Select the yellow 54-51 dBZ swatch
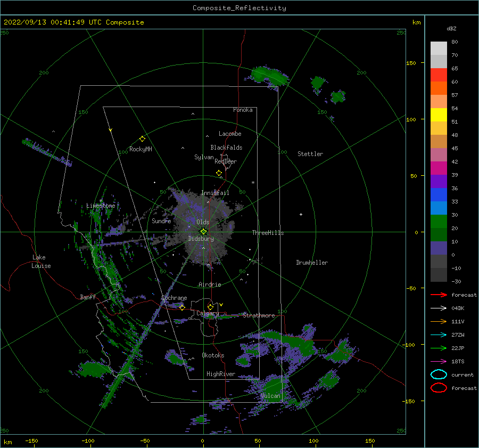479x448 pixels. coord(439,115)
